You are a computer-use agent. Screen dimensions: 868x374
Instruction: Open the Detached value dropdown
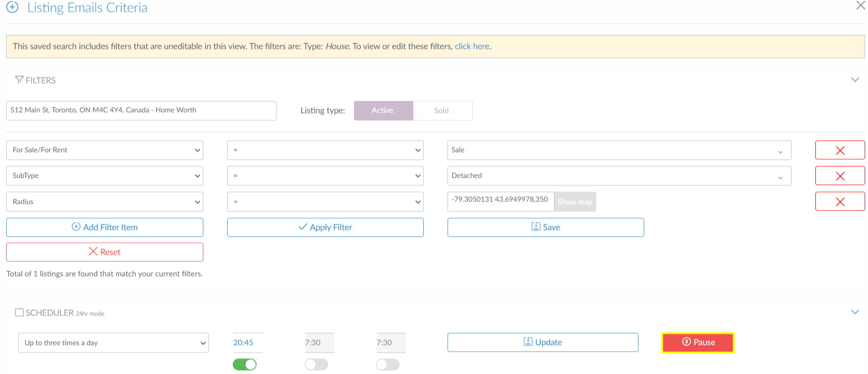point(619,176)
